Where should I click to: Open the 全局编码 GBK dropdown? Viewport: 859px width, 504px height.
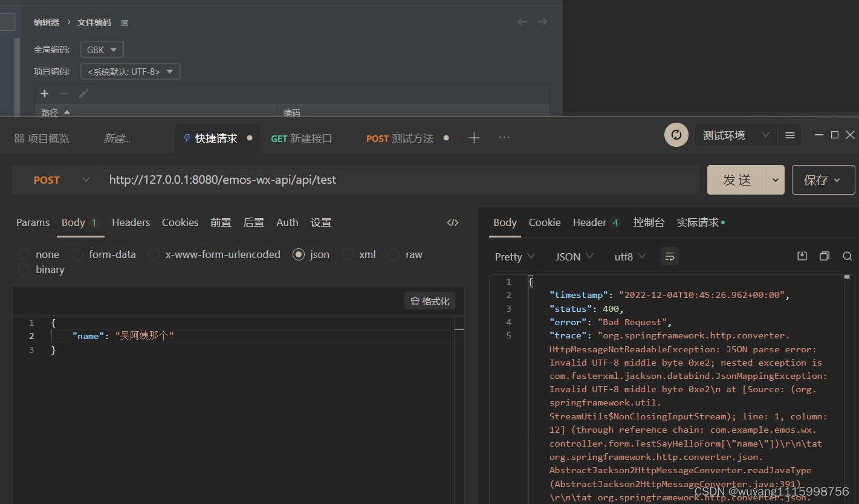[102, 50]
